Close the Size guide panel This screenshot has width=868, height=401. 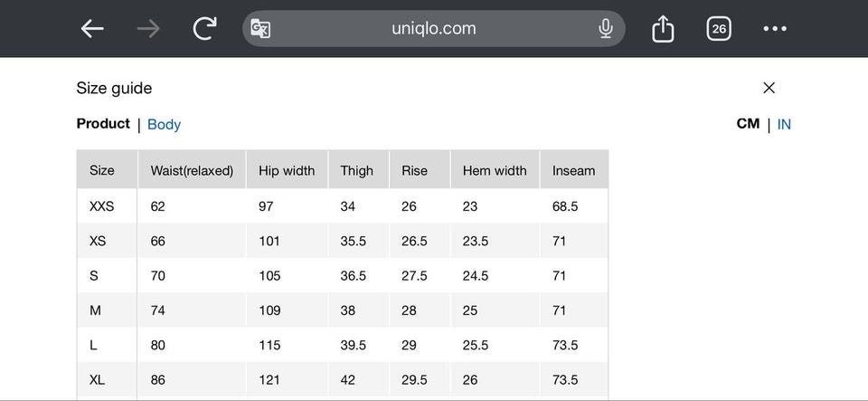(x=769, y=88)
